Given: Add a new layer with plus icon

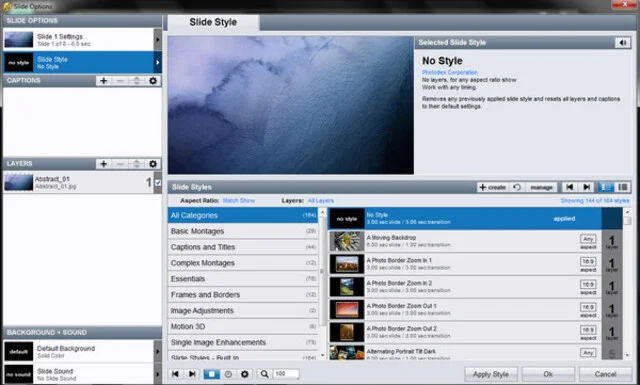Looking at the screenshot, I should [104, 164].
